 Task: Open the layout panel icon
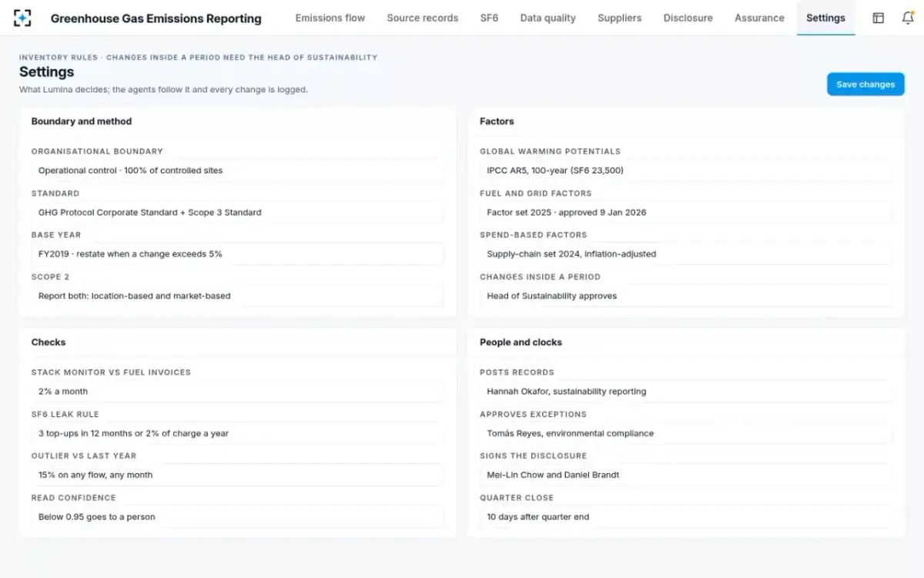[878, 18]
